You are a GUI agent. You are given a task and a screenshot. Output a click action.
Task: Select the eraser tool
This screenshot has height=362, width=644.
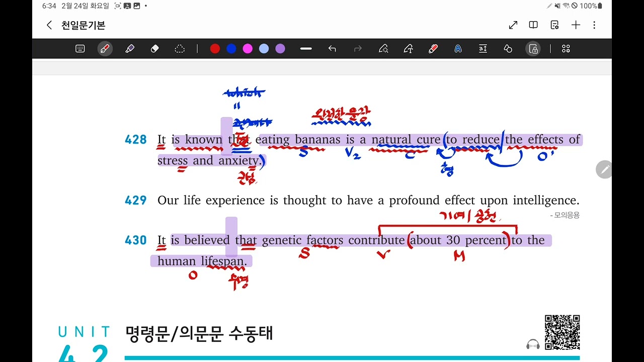coord(154,49)
